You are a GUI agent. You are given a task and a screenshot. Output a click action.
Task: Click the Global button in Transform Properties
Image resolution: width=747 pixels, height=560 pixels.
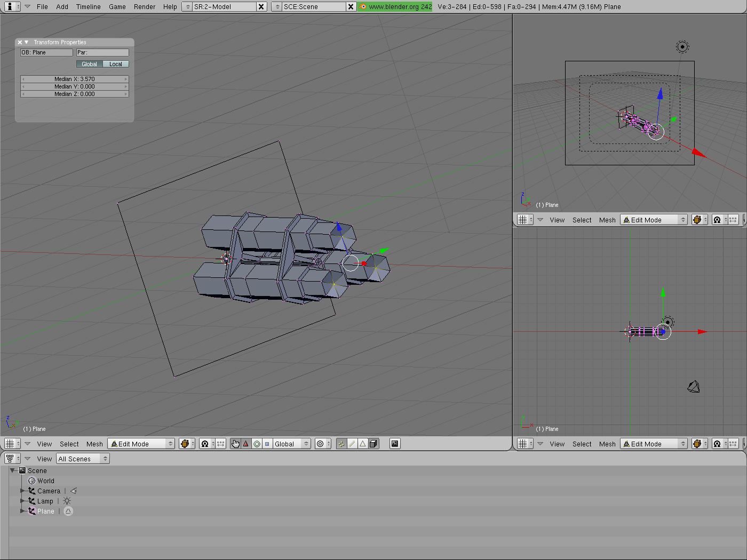pos(89,64)
